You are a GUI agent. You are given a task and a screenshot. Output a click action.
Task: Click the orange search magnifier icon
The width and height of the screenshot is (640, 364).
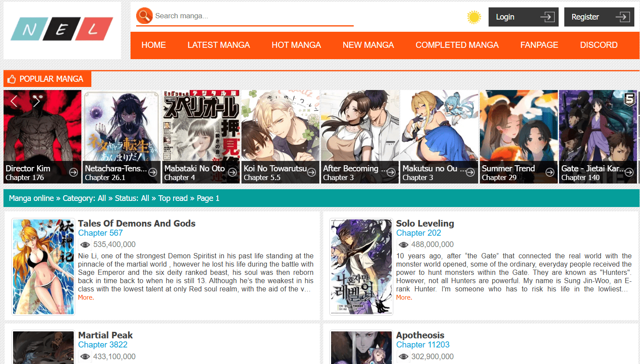[144, 16]
